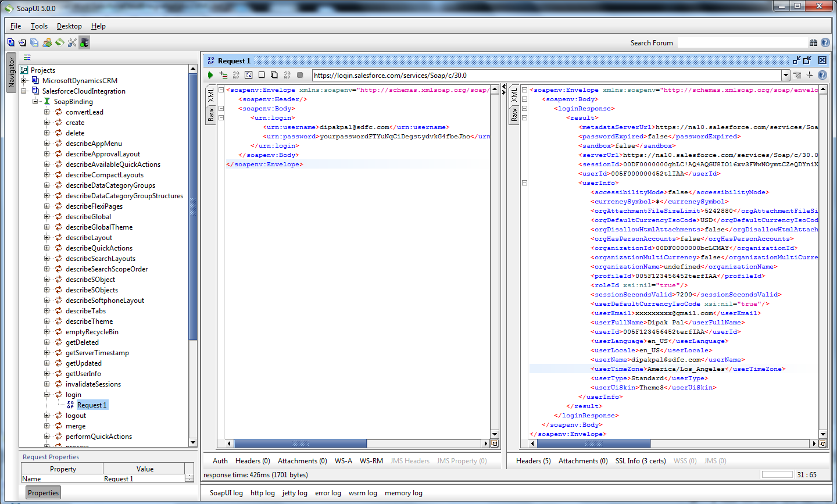Collapse the login operation node

(47, 395)
